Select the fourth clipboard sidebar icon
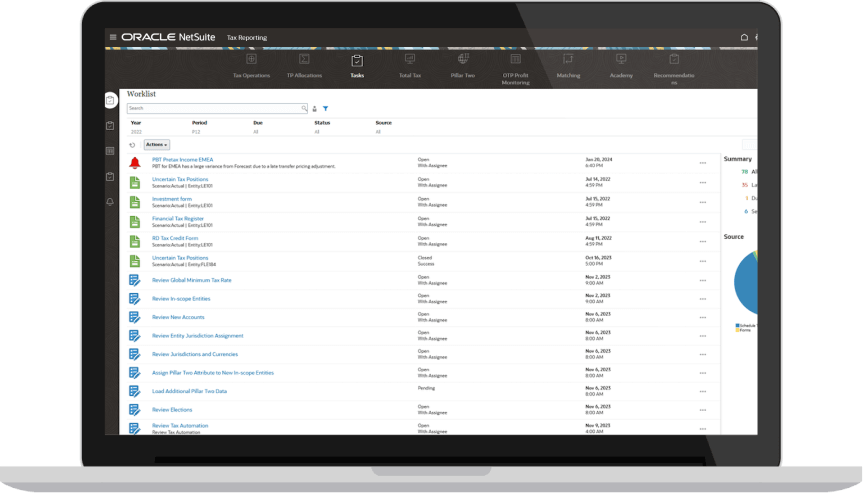863x493 pixels. [110, 176]
